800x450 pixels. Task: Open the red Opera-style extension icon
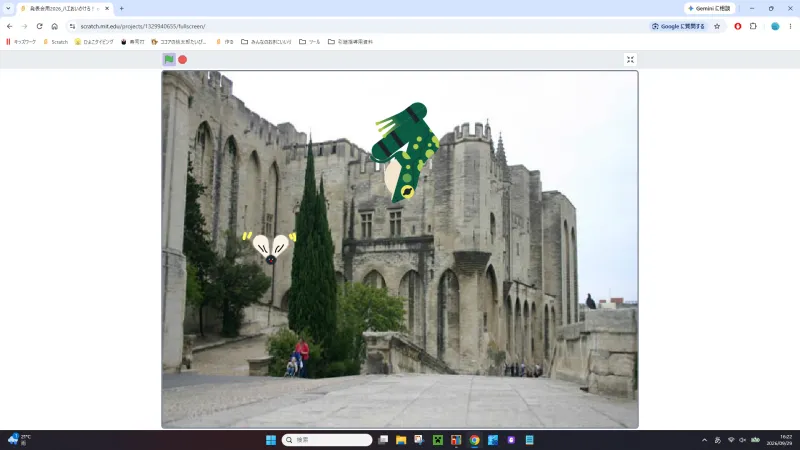tap(738, 26)
